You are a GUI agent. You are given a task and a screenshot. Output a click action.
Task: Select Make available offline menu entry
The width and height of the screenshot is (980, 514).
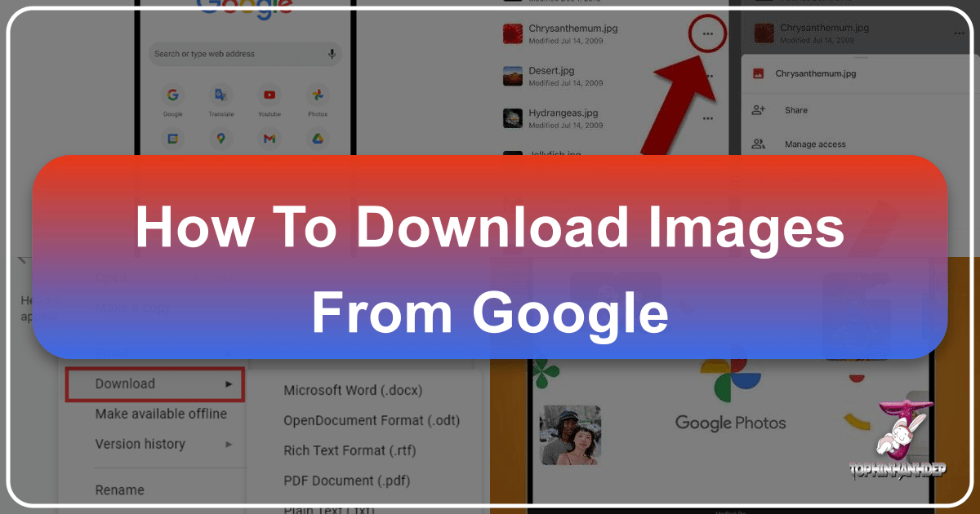[161, 414]
